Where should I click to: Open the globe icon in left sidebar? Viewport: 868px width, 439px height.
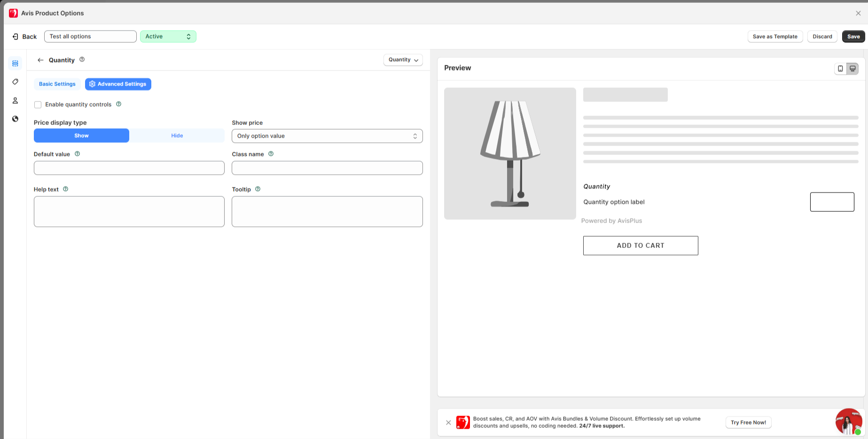pyautogui.click(x=15, y=119)
